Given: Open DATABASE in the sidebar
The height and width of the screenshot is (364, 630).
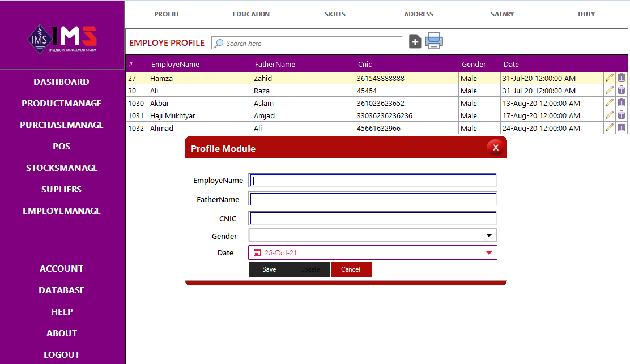Looking at the screenshot, I should [x=62, y=290].
